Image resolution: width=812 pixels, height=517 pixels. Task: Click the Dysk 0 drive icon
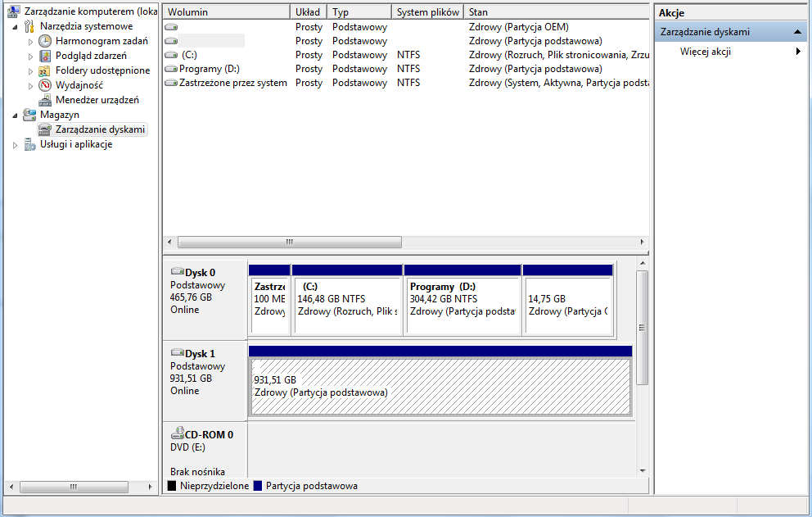[x=177, y=272]
